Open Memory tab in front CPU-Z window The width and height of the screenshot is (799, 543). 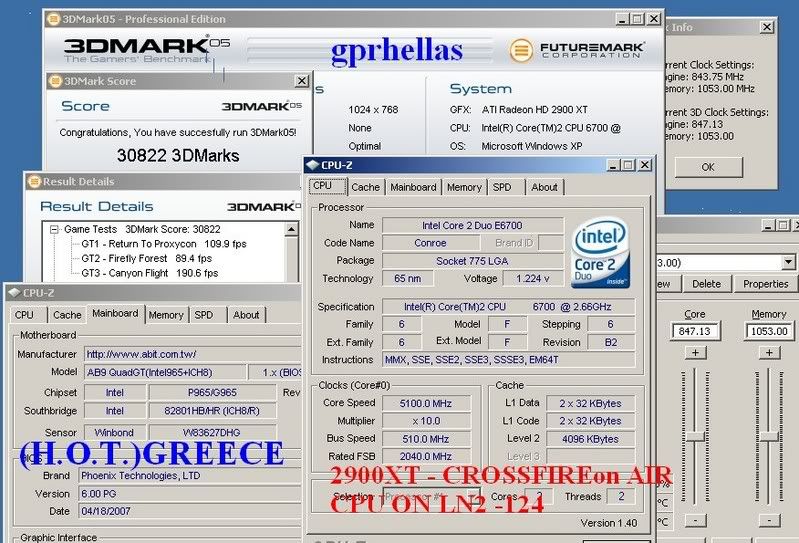[x=464, y=187]
